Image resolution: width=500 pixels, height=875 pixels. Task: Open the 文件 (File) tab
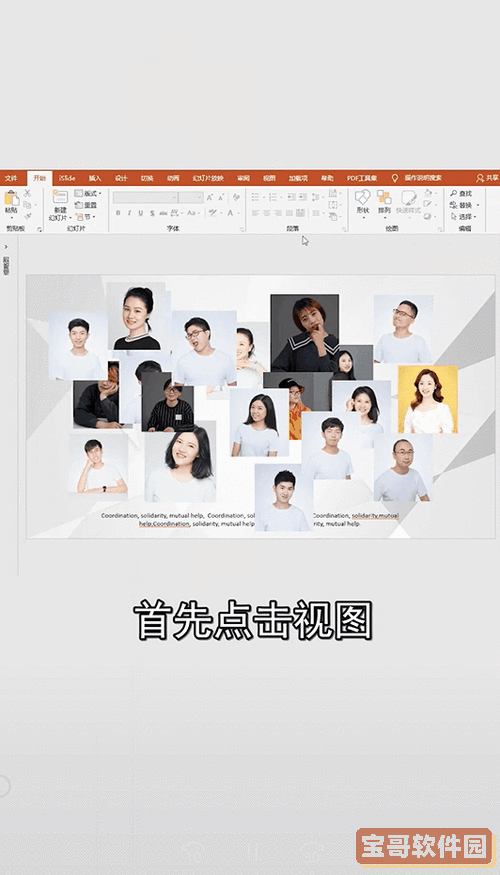(11, 179)
